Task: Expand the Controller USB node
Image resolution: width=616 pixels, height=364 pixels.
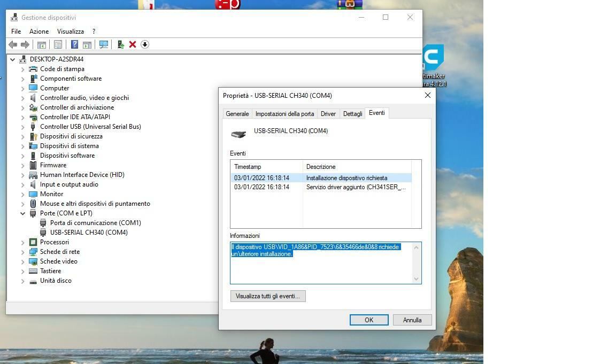Action: pos(23,127)
